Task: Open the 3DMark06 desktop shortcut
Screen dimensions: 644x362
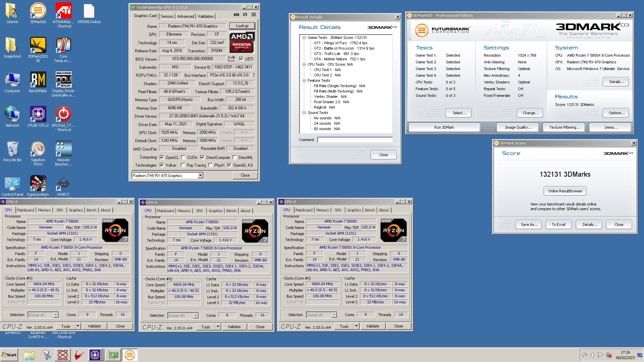Action: pyautogui.click(x=38, y=13)
